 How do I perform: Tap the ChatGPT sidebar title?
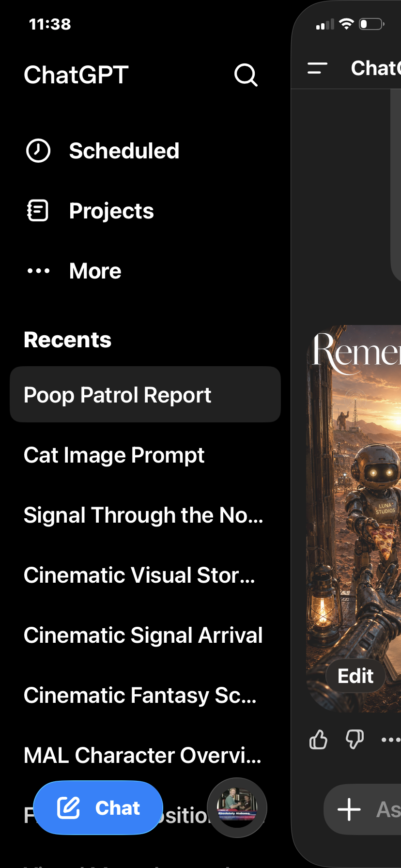pyautogui.click(x=76, y=75)
